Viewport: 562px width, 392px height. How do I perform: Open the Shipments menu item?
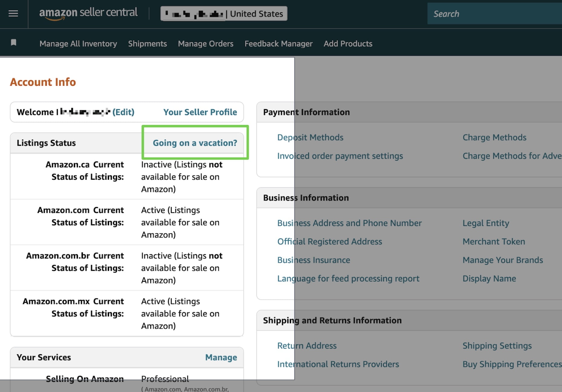pyautogui.click(x=147, y=43)
